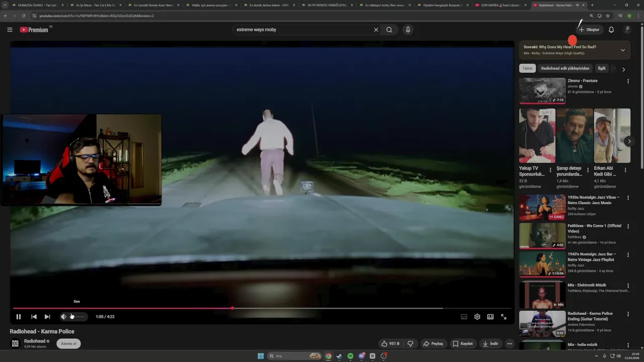This screenshot has height=362, width=644.
Task: Open a new browser tab
Action: point(592,5)
